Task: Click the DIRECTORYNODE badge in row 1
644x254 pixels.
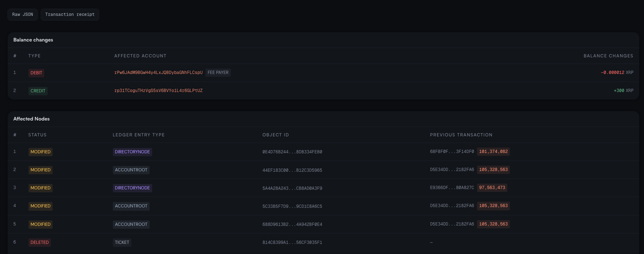Action: click(132, 152)
